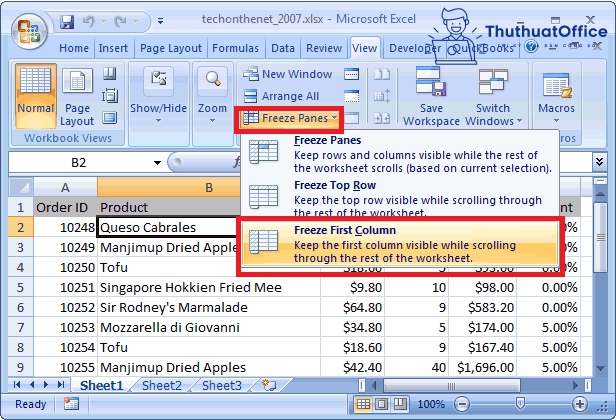Viewport: 616px width, 420px height.
Task: Select column A header
Action: (65, 187)
